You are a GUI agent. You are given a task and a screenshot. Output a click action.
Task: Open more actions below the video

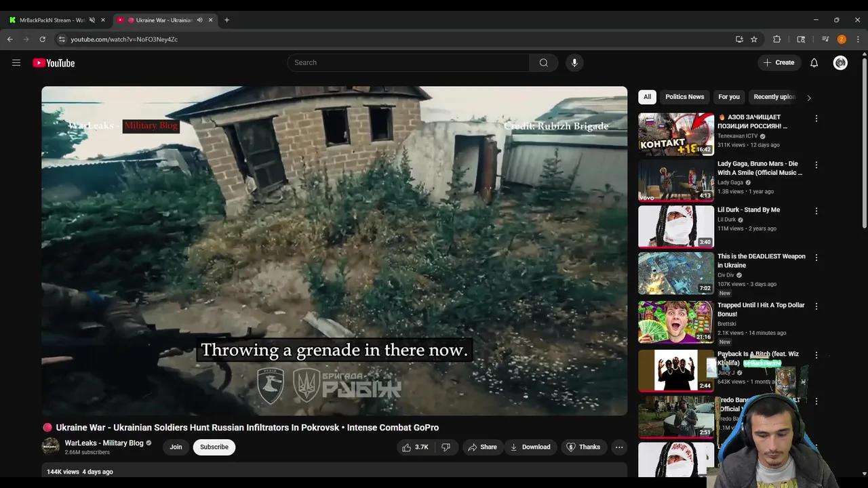tap(618, 447)
